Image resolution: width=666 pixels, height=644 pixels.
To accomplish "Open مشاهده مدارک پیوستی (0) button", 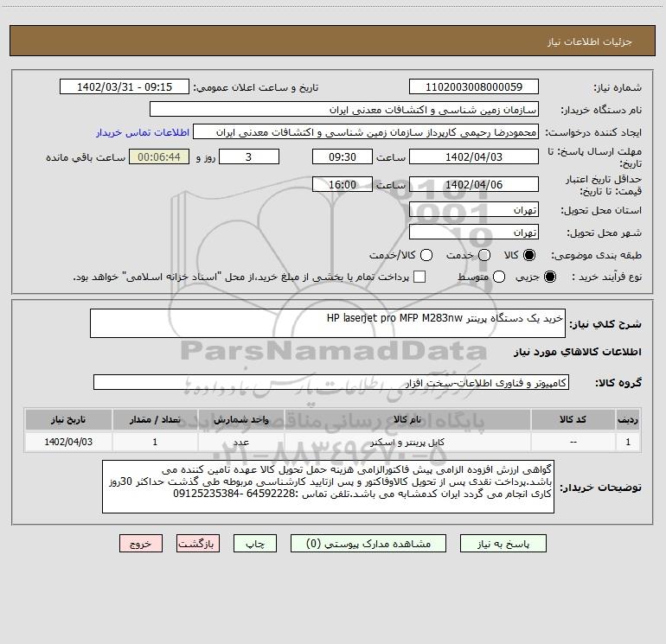I will click(x=368, y=544).
